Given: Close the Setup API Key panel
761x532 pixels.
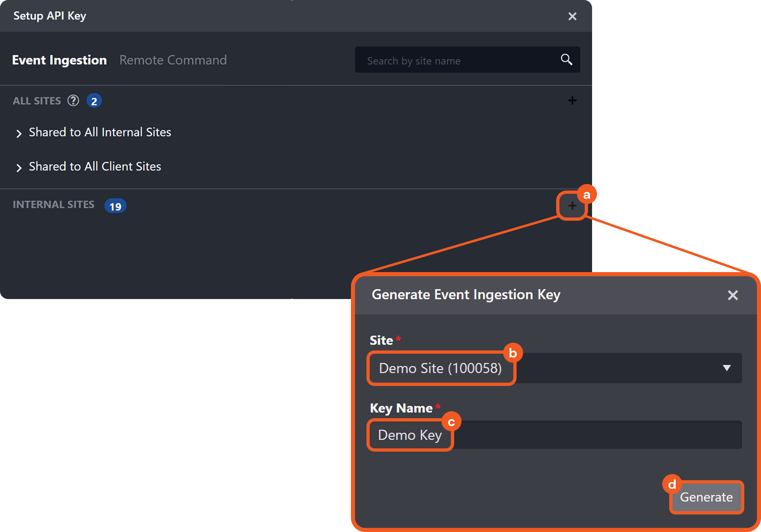Looking at the screenshot, I should click(572, 16).
